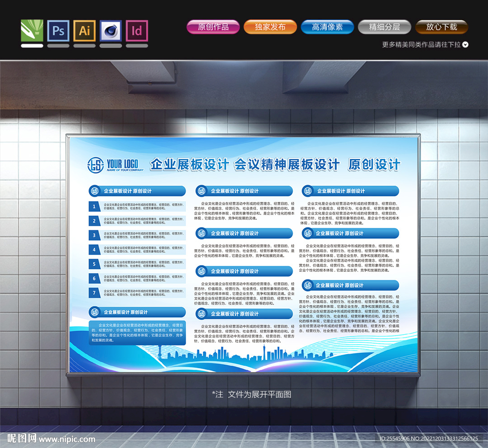Click the round down-arrow icon after 更多精美同类作品请往下拉
Screen dimensions: 488x448
[x=465, y=44]
